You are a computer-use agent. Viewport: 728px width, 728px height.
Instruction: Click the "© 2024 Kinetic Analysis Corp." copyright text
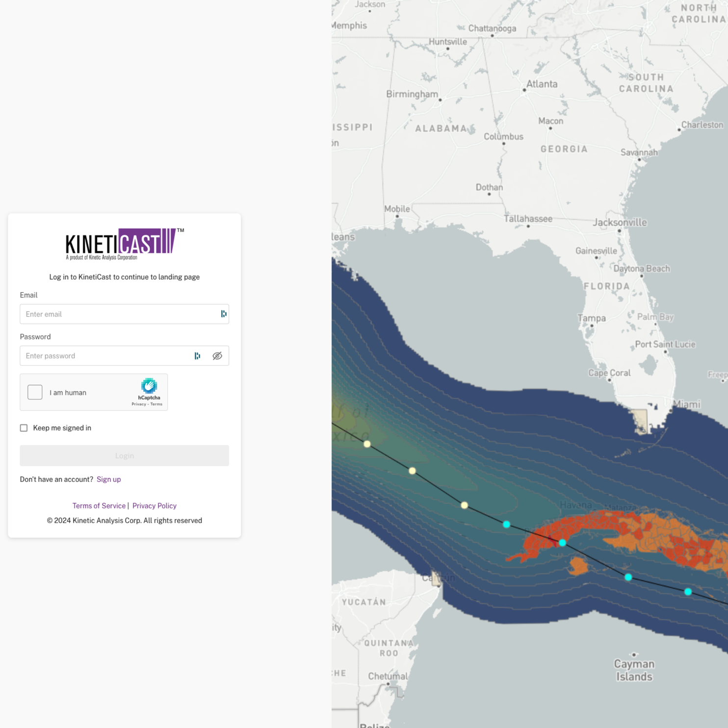point(125,521)
